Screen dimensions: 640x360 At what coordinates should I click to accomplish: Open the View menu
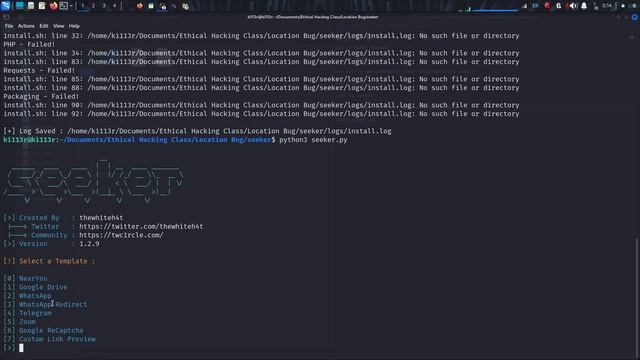coord(58,26)
